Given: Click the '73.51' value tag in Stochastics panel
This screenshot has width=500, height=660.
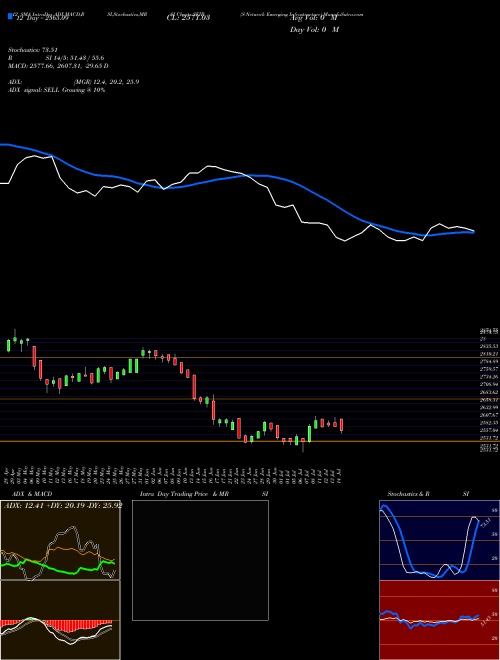Looking at the screenshot, I should (484, 523).
